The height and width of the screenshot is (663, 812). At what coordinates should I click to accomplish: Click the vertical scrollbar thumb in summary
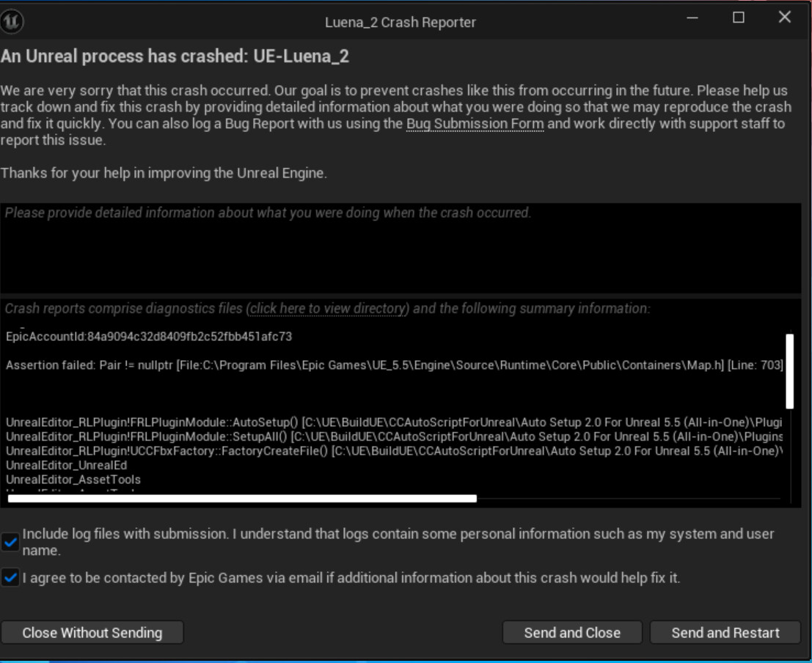[x=790, y=371]
